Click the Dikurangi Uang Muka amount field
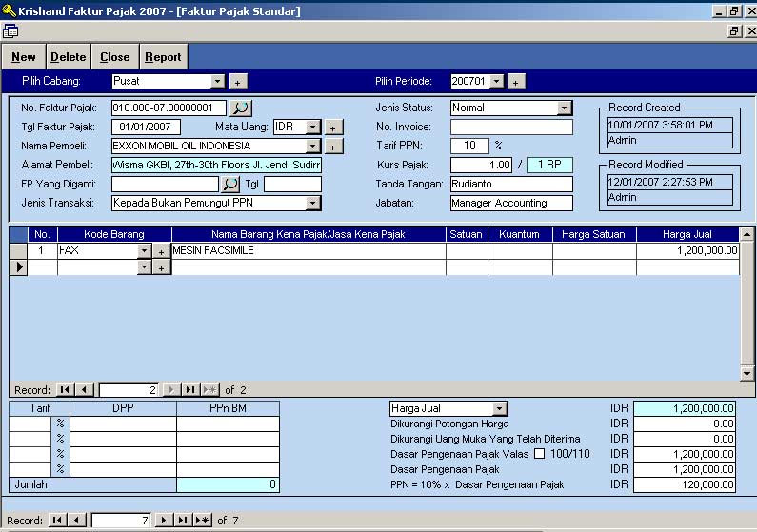This screenshot has width=757, height=532. [685, 439]
